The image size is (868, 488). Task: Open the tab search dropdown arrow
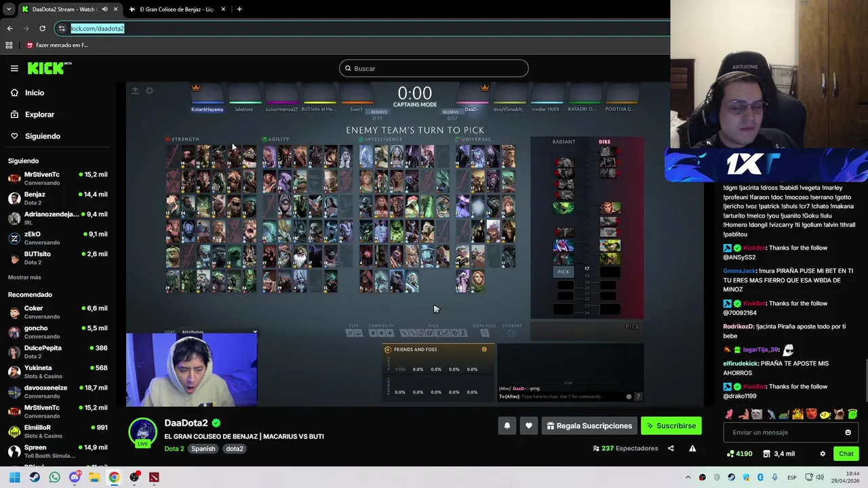[x=8, y=9]
